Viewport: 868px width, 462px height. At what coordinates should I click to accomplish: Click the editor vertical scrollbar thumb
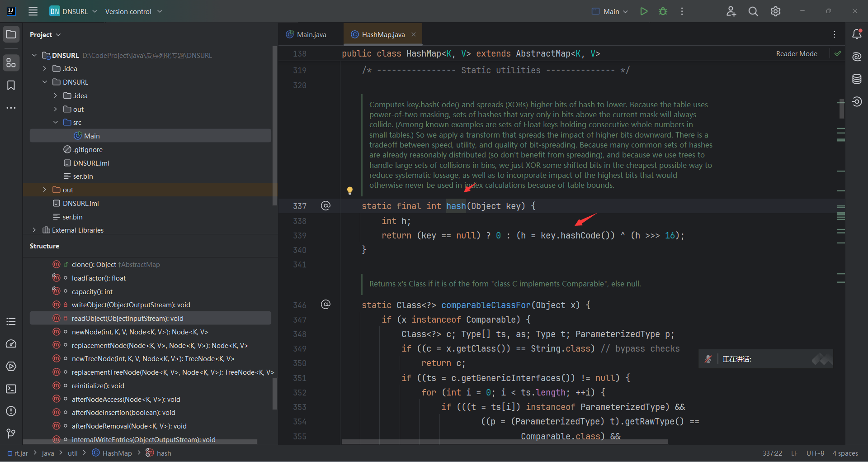(841, 109)
